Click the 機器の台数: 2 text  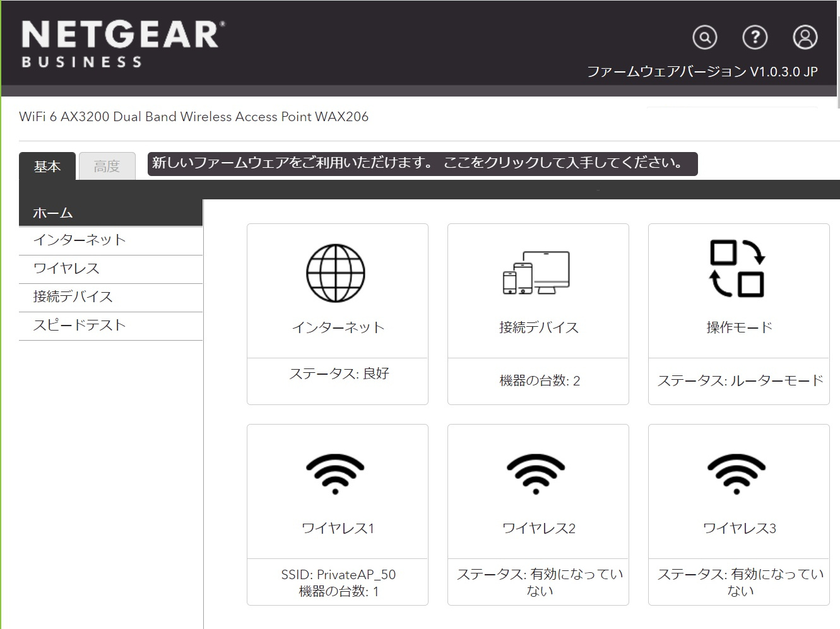540,380
